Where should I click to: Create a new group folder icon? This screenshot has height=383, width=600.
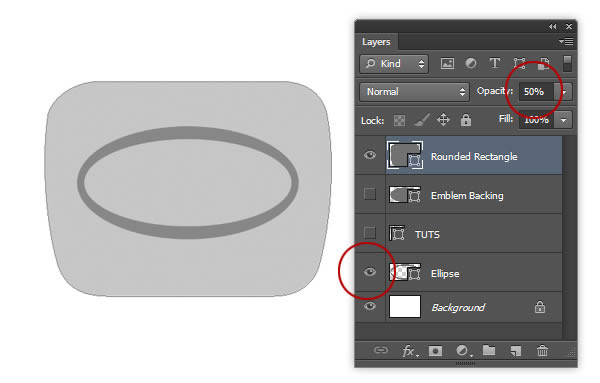[x=489, y=350]
